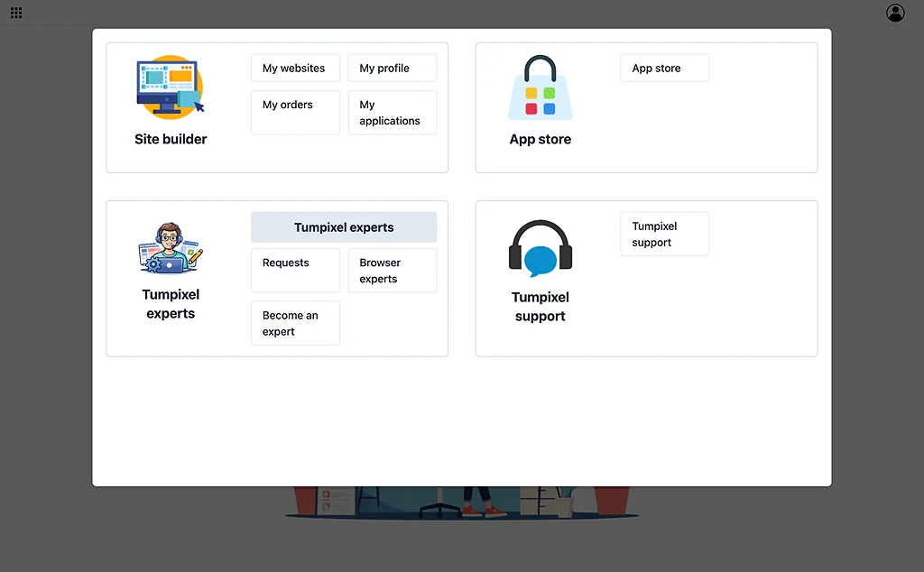Screen dimensions: 924x572
Task: Open expert Requests
Action: coord(295,271)
